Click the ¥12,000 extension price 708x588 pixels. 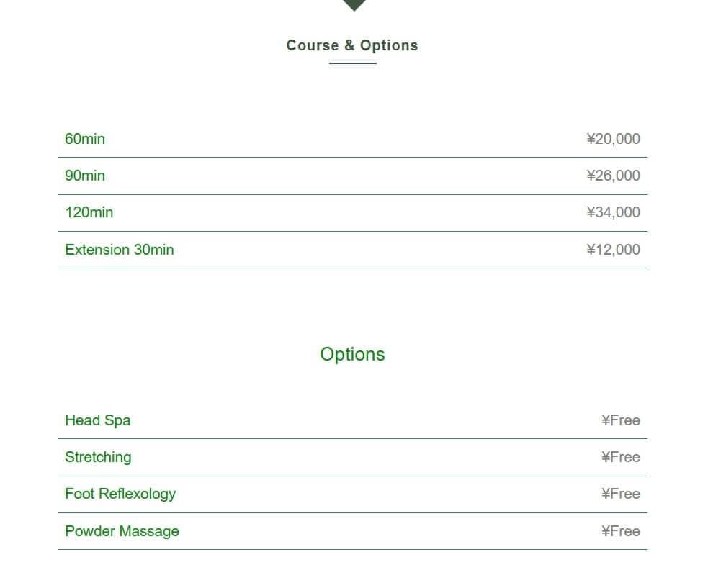[613, 250]
